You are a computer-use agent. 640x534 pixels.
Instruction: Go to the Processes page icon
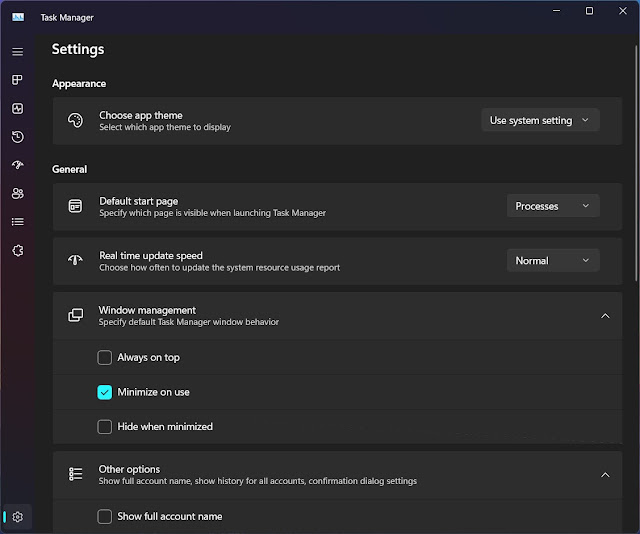click(18, 80)
